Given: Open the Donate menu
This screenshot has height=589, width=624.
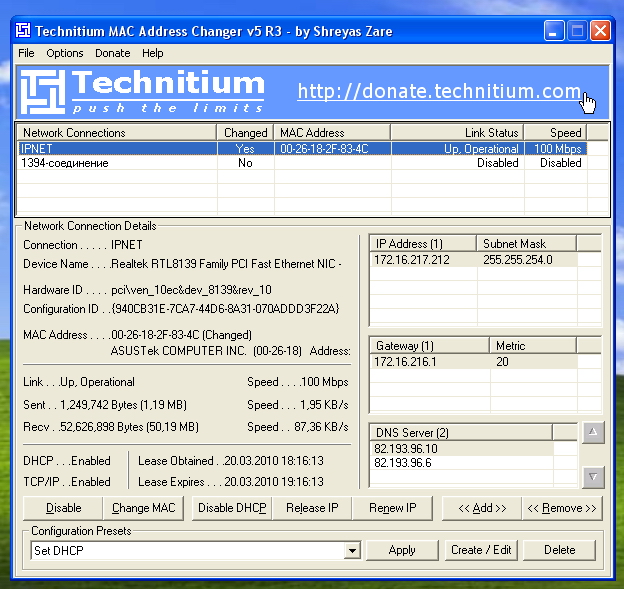Looking at the screenshot, I should (113, 53).
